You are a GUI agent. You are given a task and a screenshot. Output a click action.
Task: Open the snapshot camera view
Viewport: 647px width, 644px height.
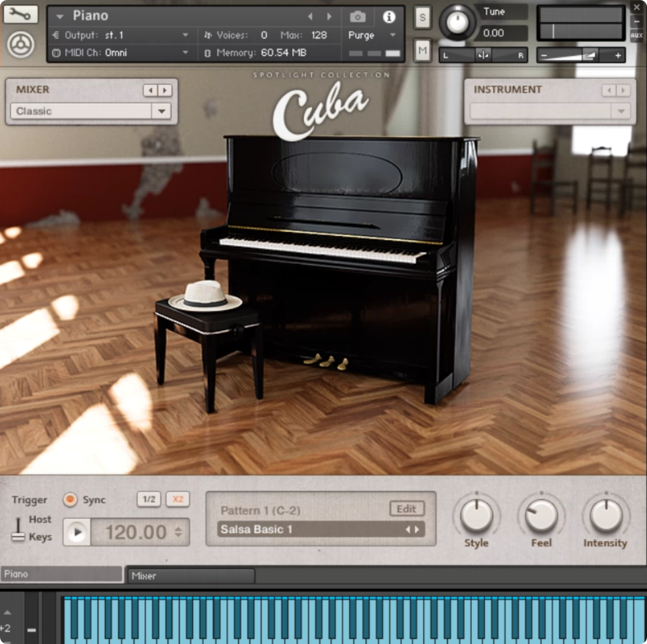tap(357, 17)
